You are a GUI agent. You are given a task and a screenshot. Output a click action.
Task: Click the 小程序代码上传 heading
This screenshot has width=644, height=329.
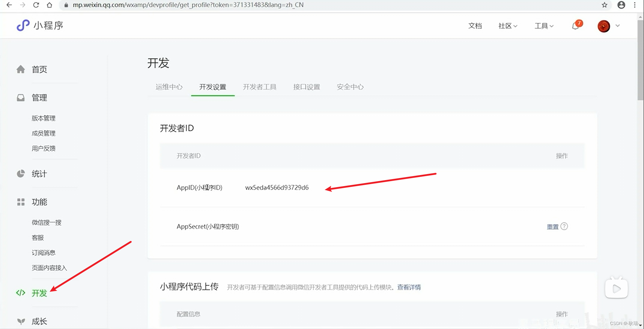pyautogui.click(x=189, y=287)
